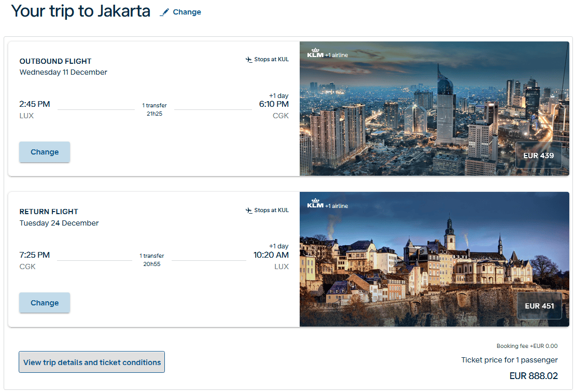This screenshot has width=575, height=392.
Task: Click the total price EUR 888.02
Action: coord(534,376)
